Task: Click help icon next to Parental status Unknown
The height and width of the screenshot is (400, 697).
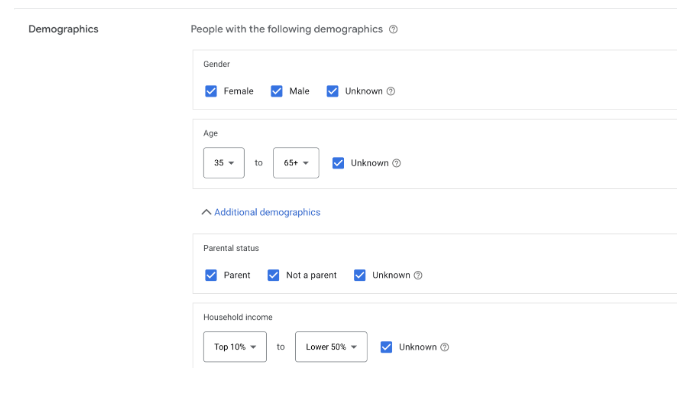Action: (x=418, y=275)
